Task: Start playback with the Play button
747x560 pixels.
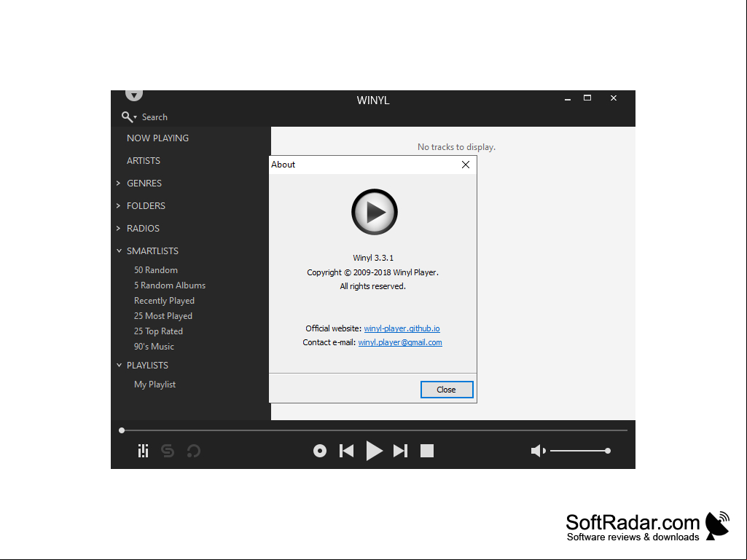Action: click(374, 451)
